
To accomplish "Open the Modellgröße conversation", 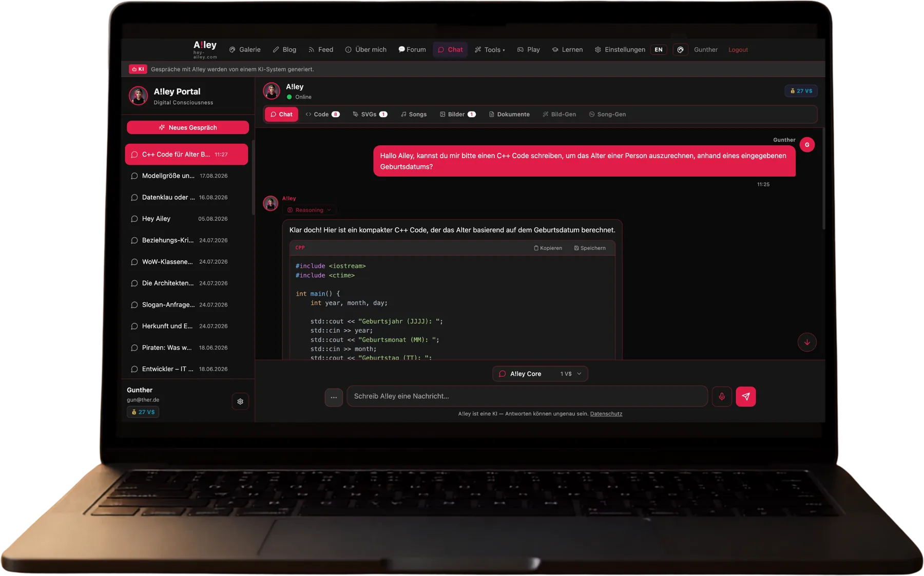I will (186, 176).
